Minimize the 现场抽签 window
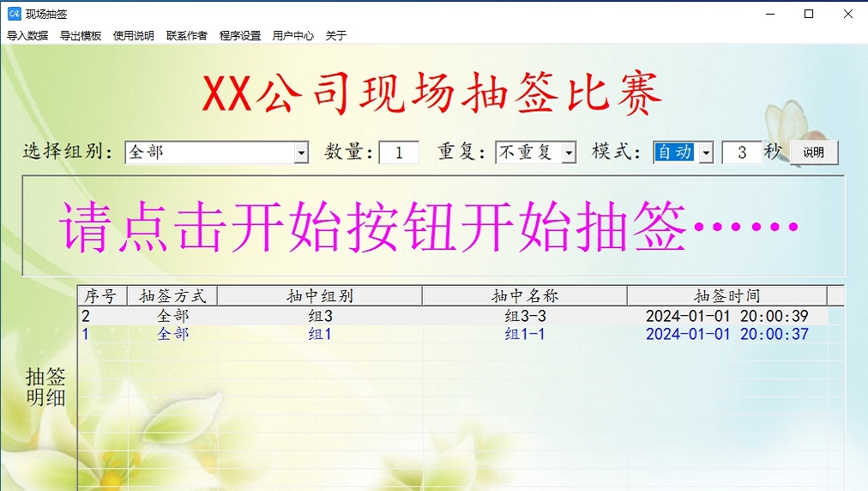Screen dimensions: 868x491 click(770, 14)
